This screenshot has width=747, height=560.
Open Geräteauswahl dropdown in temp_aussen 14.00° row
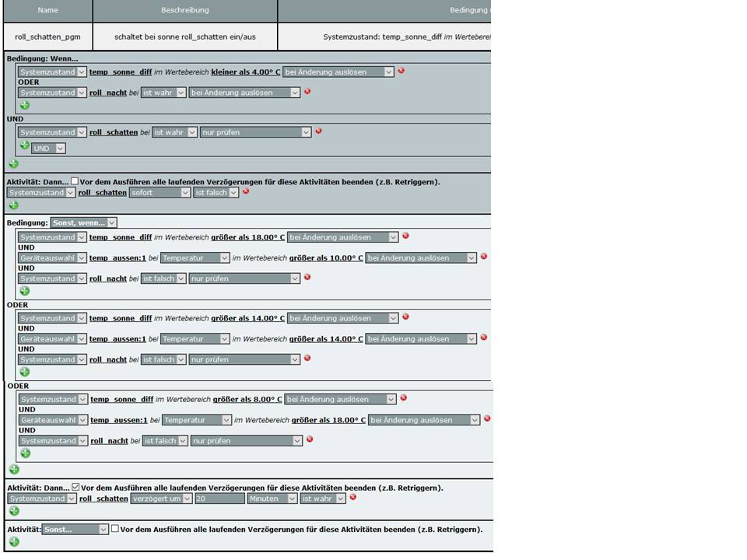click(x=52, y=338)
